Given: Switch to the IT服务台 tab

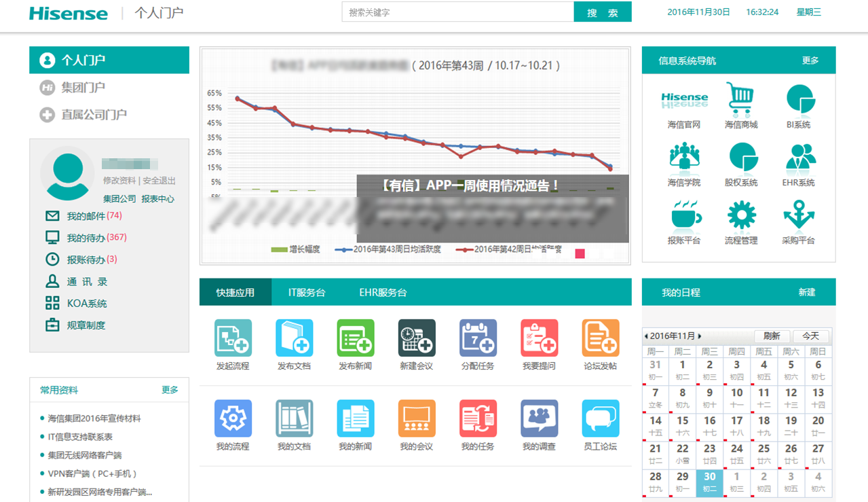Looking at the screenshot, I should tap(307, 293).
